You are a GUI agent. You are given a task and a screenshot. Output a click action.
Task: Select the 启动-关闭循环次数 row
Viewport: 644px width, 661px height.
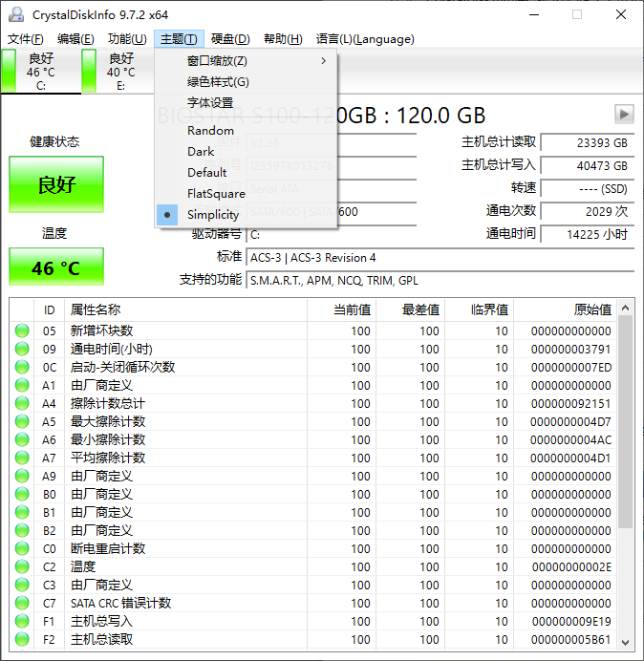click(313, 367)
